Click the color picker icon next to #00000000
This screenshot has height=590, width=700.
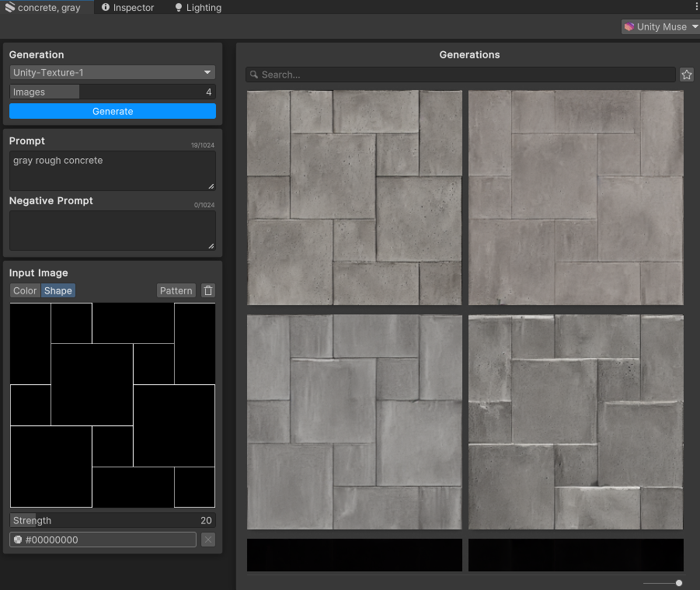click(x=18, y=540)
